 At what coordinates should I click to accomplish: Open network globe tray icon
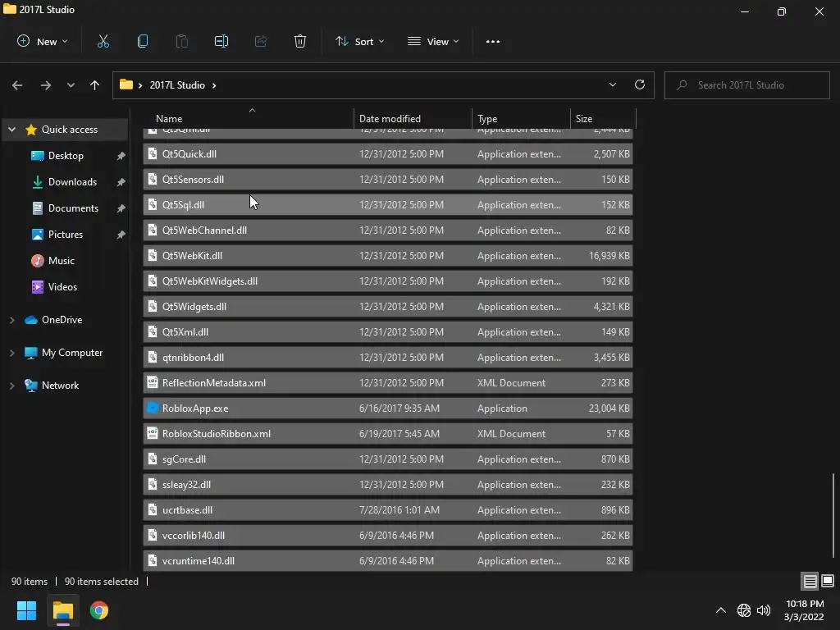(743, 610)
